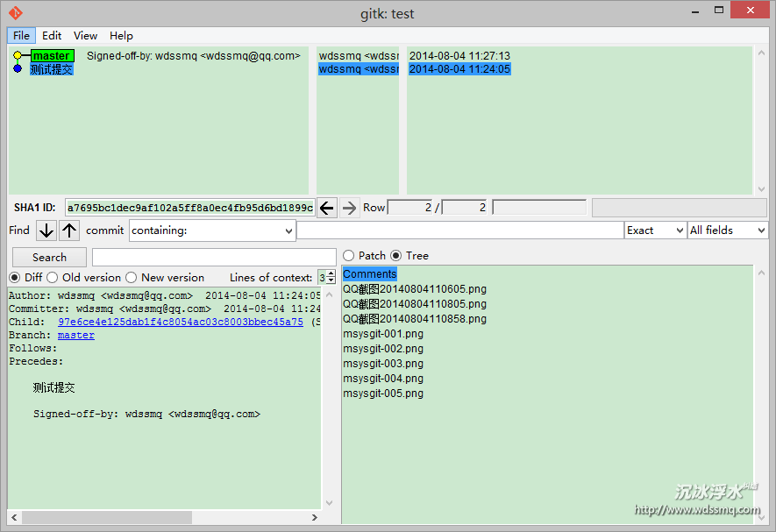The image size is (776, 532).
Task: Open the Edit menu
Action: (52, 36)
